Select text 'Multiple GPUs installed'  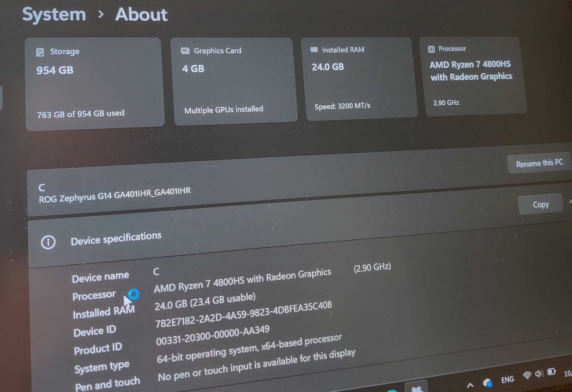tap(224, 109)
